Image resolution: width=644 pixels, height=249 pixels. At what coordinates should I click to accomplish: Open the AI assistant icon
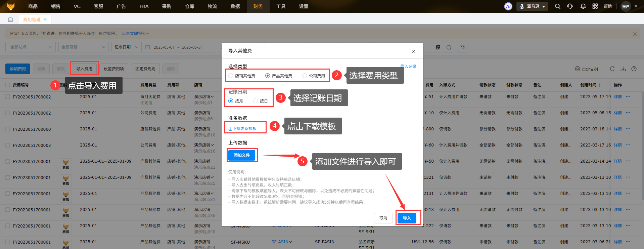click(508, 6)
